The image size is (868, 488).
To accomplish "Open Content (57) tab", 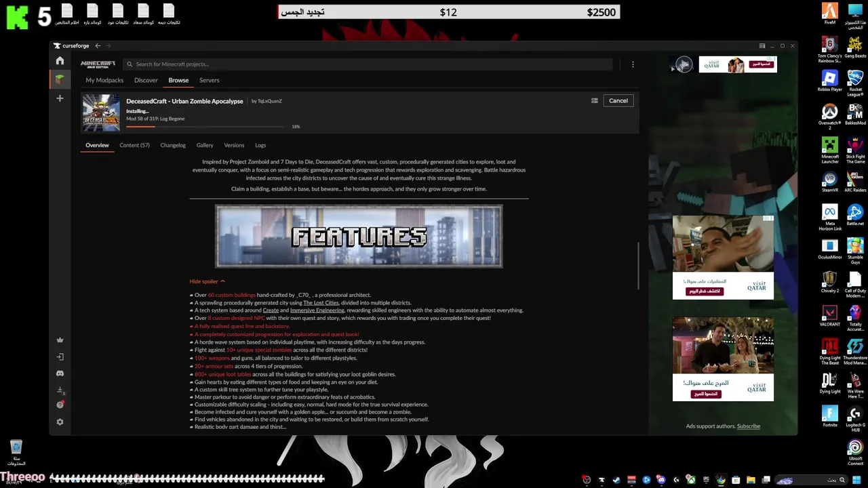I will [x=134, y=145].
